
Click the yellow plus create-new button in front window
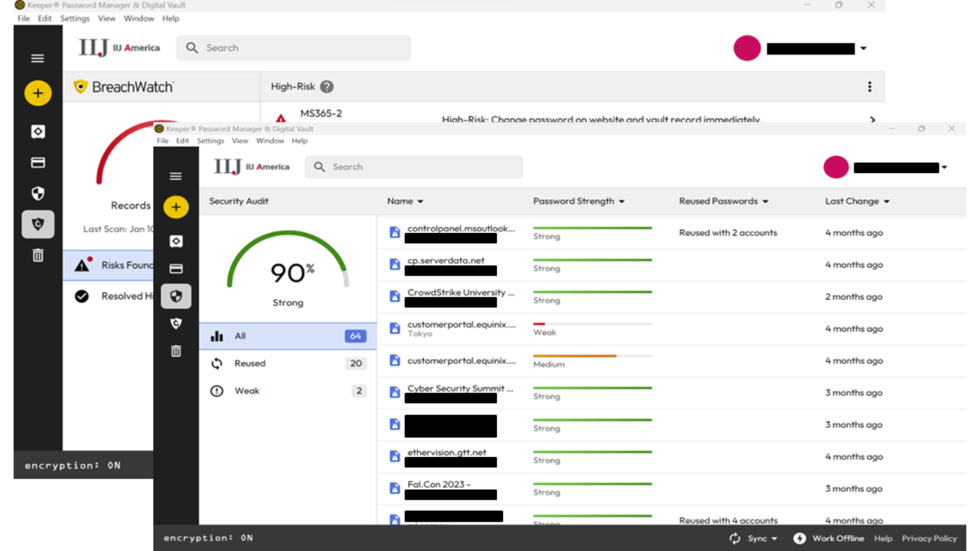[x=176, y=207]
